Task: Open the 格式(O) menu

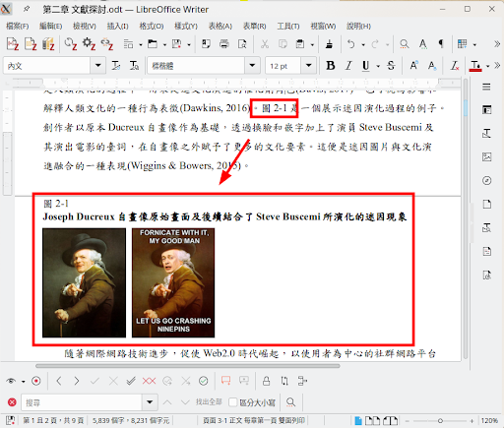Action: point(152,26)
